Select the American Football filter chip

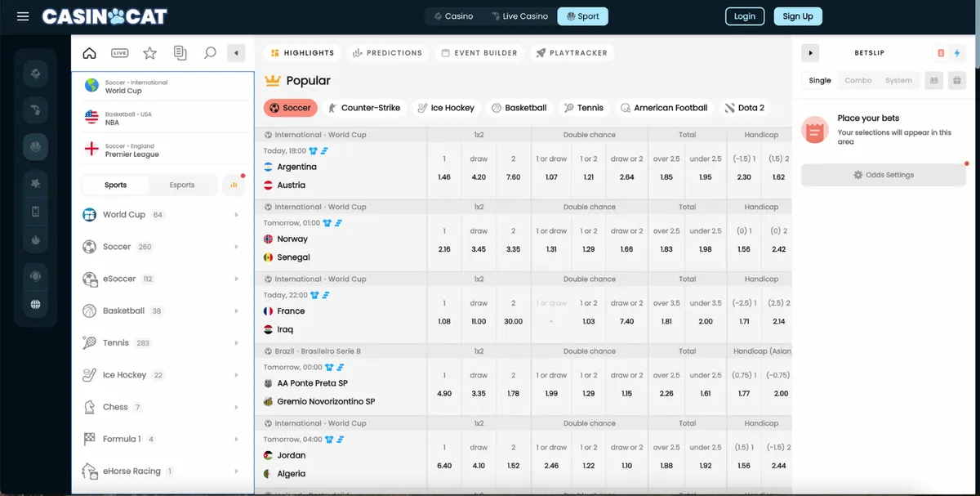(664, 108)
